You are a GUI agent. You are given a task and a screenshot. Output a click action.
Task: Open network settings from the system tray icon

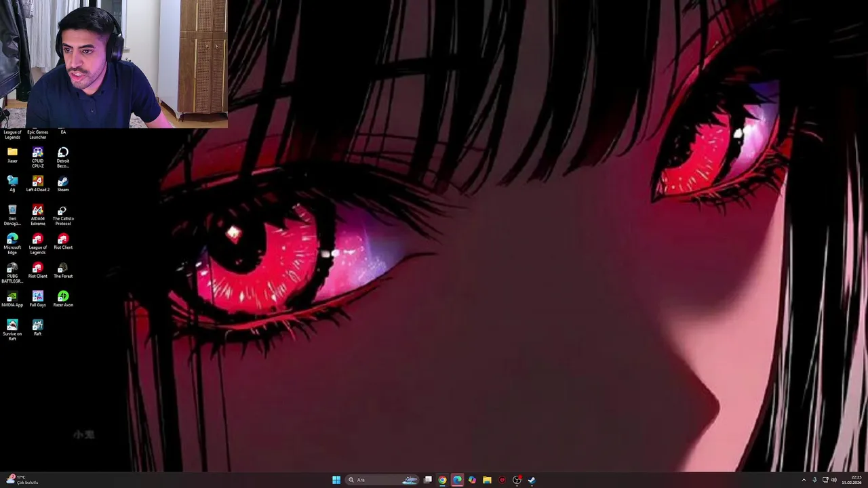825,480
